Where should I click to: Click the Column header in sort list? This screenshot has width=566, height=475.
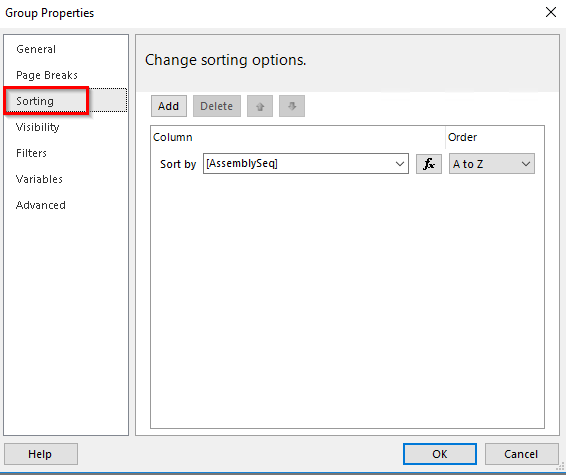173,137
